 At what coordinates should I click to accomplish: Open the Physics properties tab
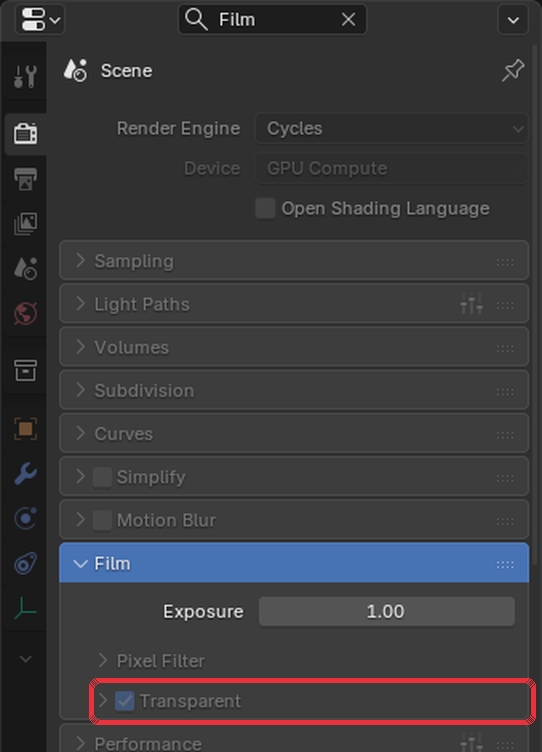[x=25, y=518]
